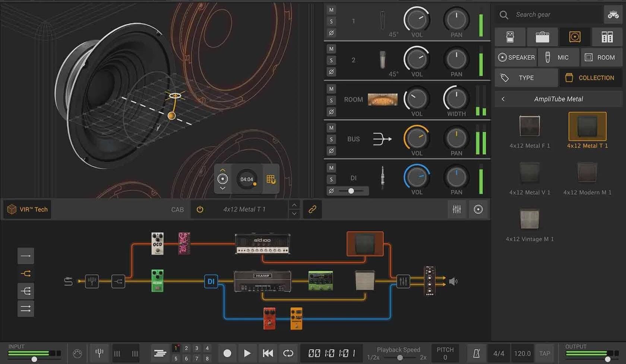This screenshot has height=364, width=626.
Task: Step to previous cabinet model arrow
Action: pos(294,205)
